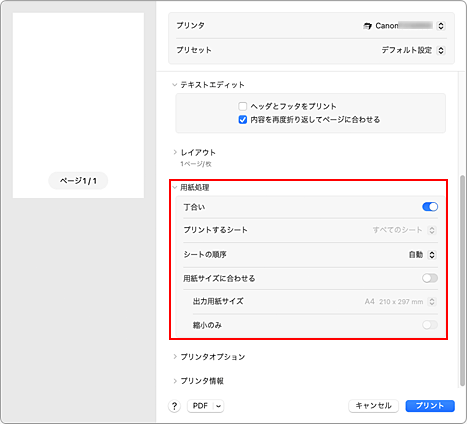The image size is (467, 424).
Task: Open the プリセット デフォルト設定 dropdown
Action: tap(441, 50)
